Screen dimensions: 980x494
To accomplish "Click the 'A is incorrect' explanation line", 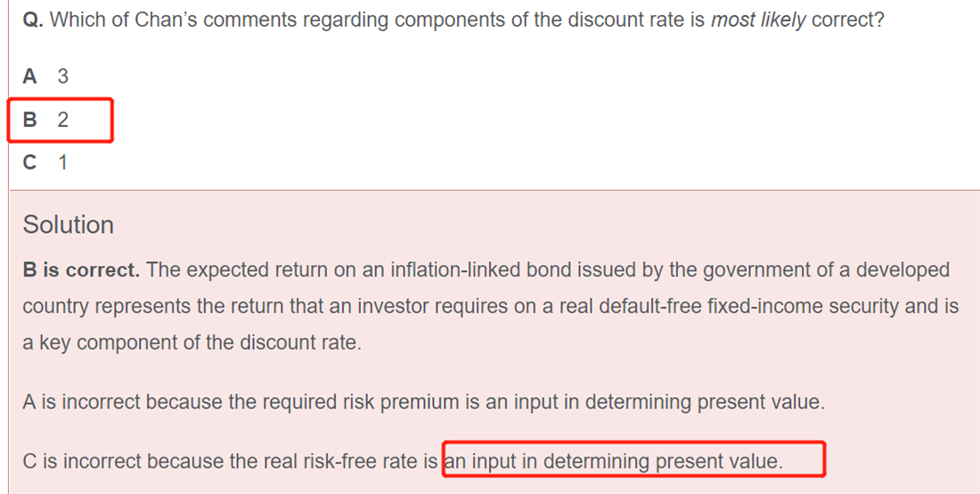I will [424, 401].
